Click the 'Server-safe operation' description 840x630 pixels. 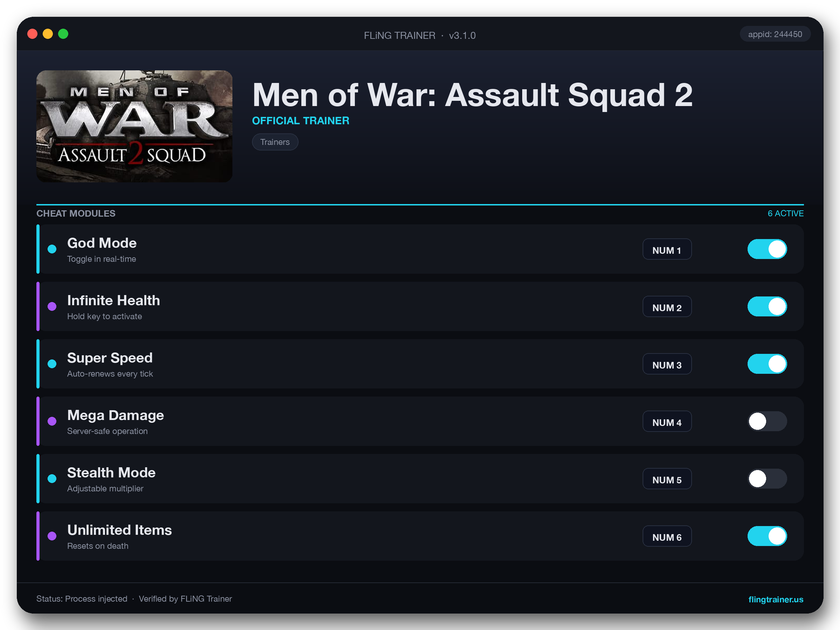(x=107, y=431)
